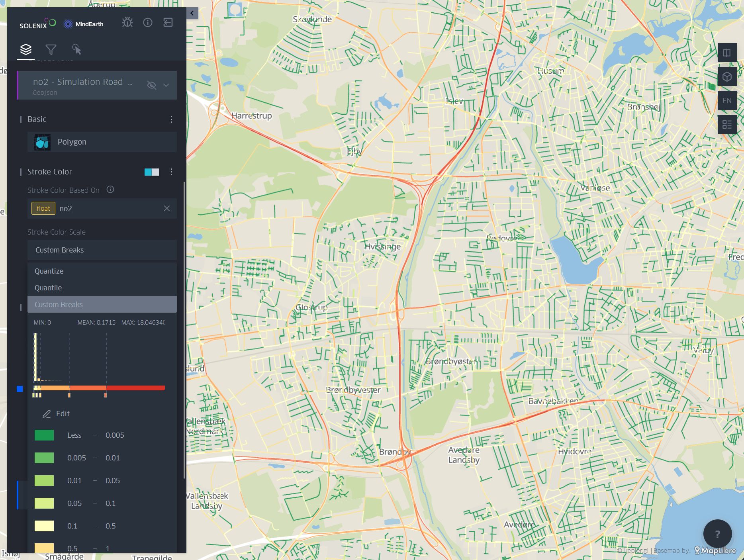Open the Filters tab
The width and height of the screenshot is (744, 560).
(x=51, y=49)
